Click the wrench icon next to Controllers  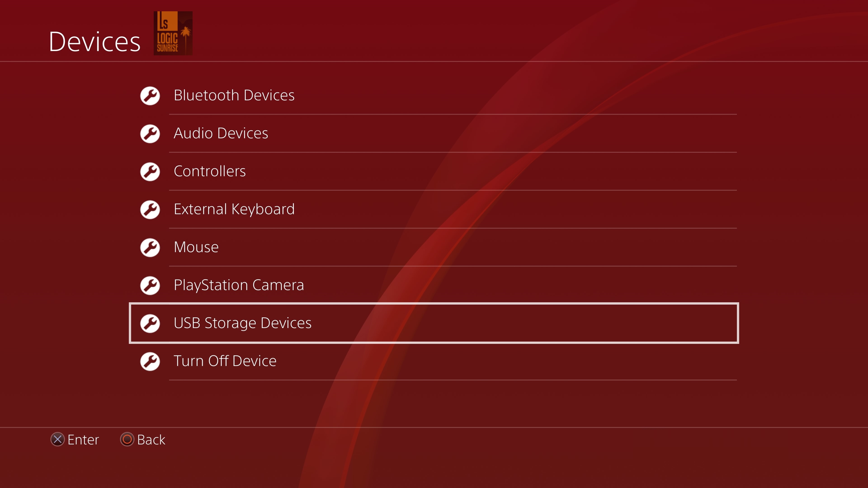[150, 171]
